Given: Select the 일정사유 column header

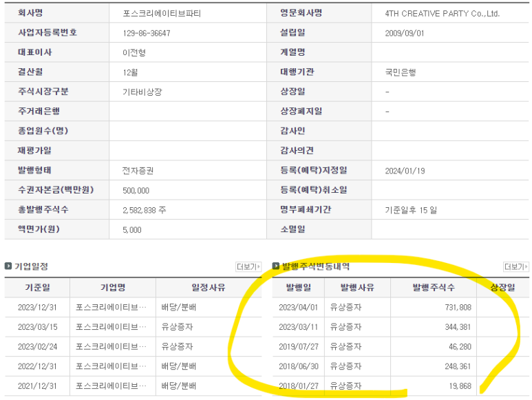Looking at the screenshot, I should [x=209, y=287].
